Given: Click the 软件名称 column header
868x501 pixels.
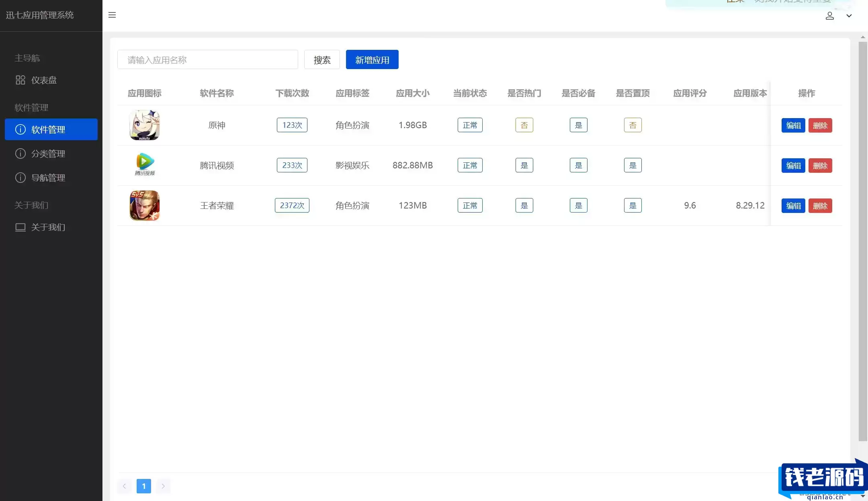Looking at the screenshot, I should (217, 93).
